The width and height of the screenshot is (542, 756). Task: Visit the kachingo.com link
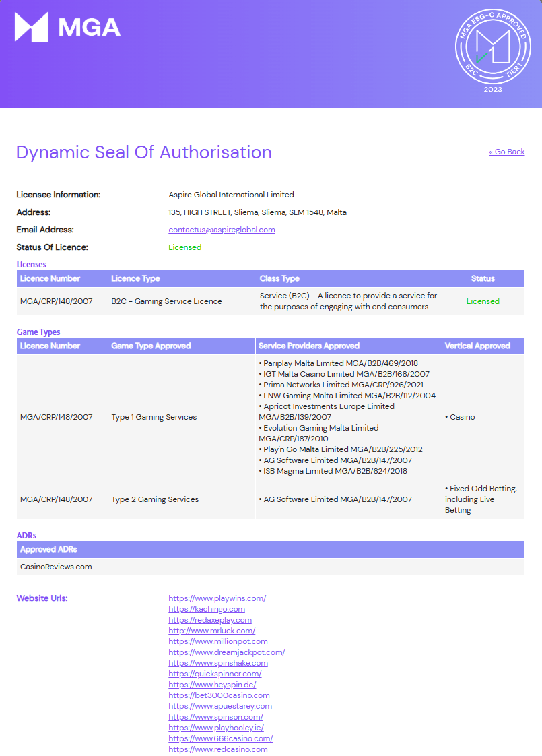pyautogui.click(x=207, y=609)
